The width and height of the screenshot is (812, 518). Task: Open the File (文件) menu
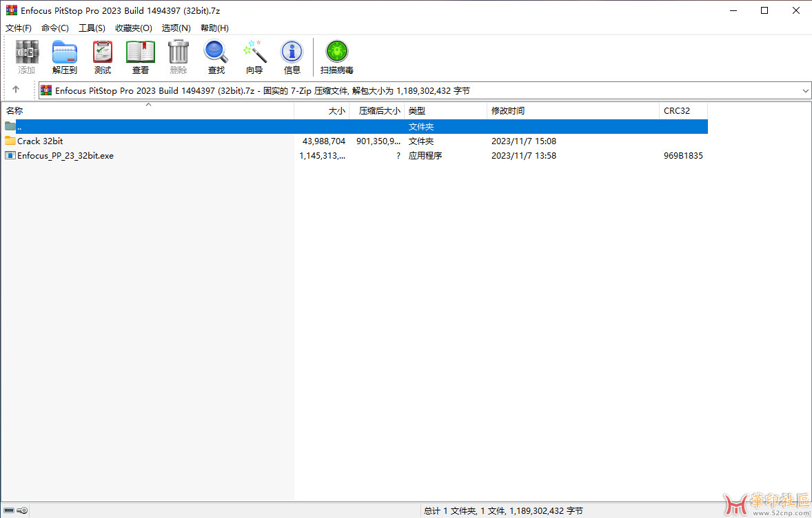[19, 28]
